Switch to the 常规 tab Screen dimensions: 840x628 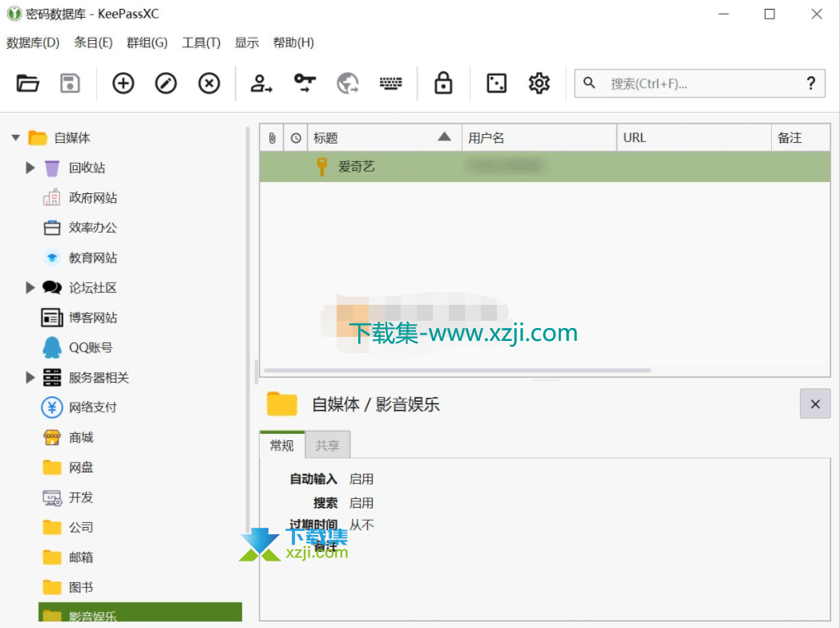coord(282,445)
